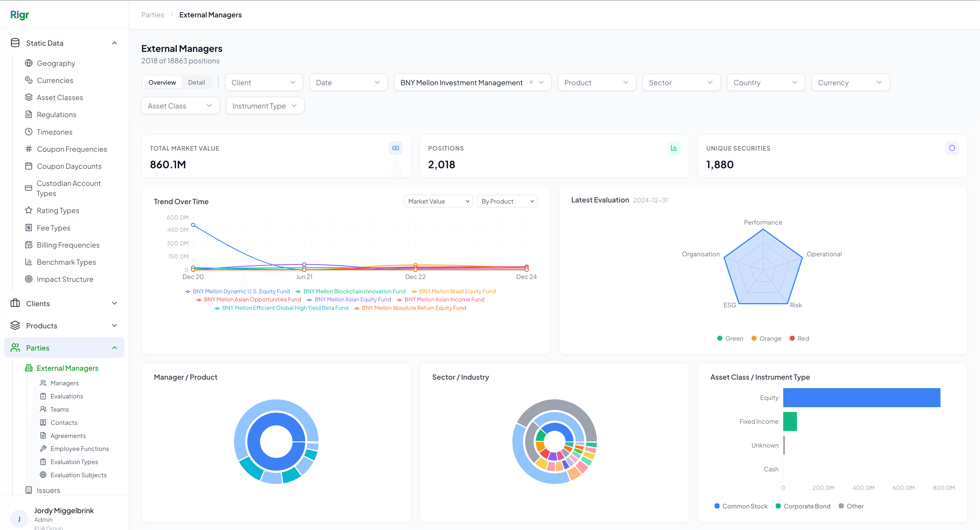Toggle BNY Mellon Asian Equity Fund series

coord(349,299)
